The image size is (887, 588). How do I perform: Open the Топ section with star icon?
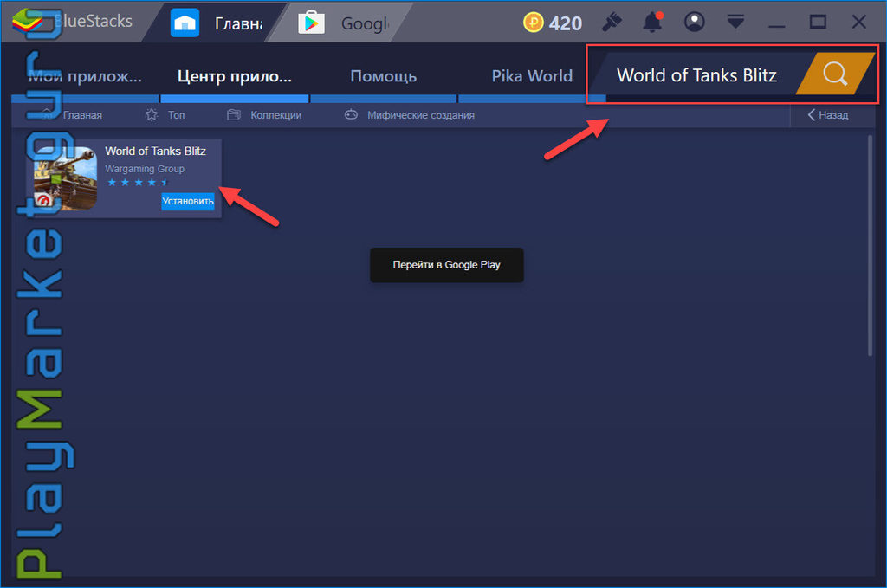pos(165,115)
